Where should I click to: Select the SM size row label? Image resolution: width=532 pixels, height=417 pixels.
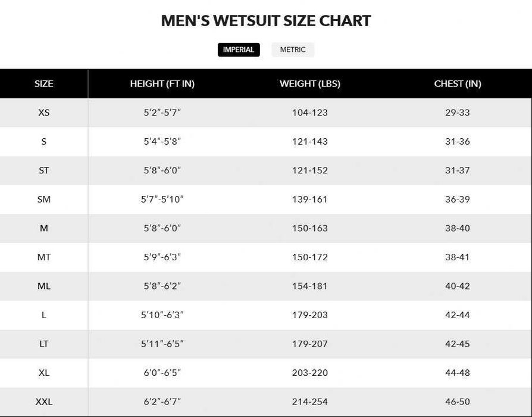44,200
